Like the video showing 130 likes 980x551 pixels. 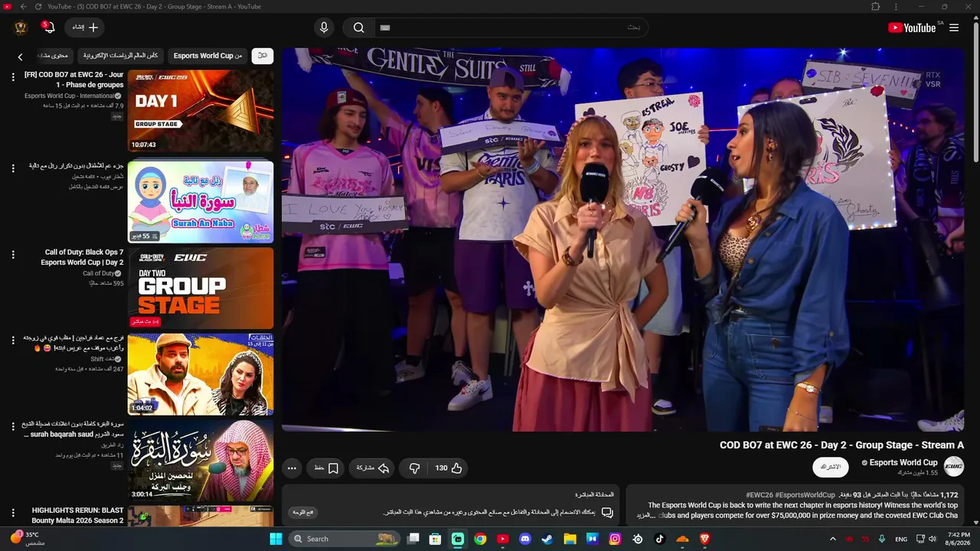point(449,468)
